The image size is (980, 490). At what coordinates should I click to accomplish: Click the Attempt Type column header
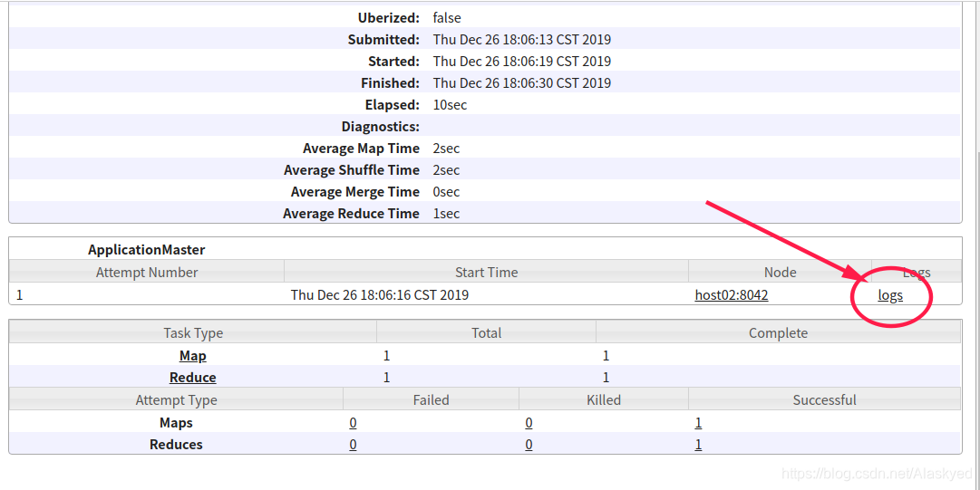click(176, 400)
